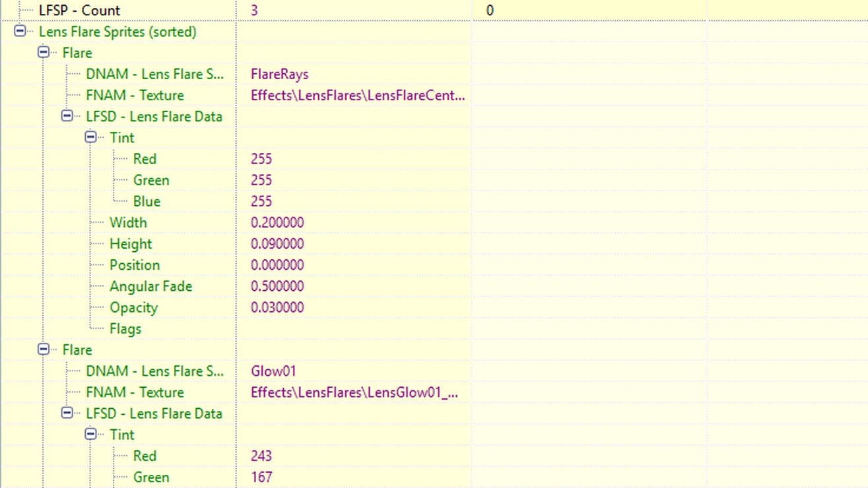Select the LensFlareCent texture path value
Image resolution: width=868 pixels, height=488 pixels.
357,95
